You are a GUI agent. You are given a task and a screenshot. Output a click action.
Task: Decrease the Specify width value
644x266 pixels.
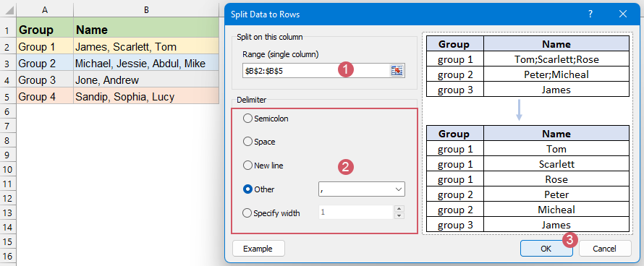coord(399,216)
